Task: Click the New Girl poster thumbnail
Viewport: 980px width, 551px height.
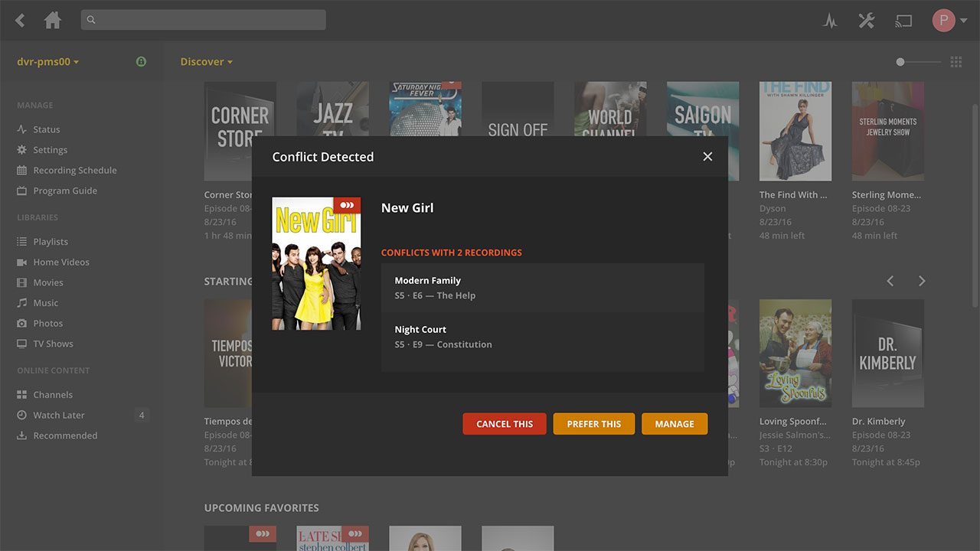Action: coord(316,264)
